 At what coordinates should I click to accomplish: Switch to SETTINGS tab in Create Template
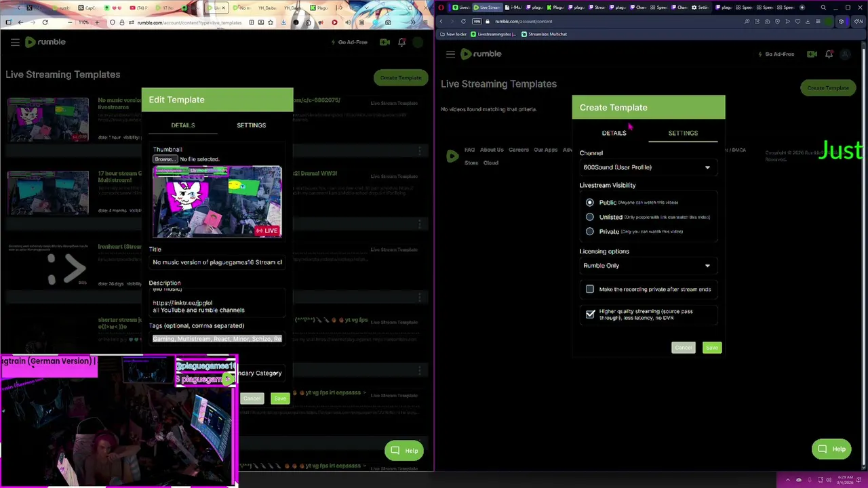683,133
